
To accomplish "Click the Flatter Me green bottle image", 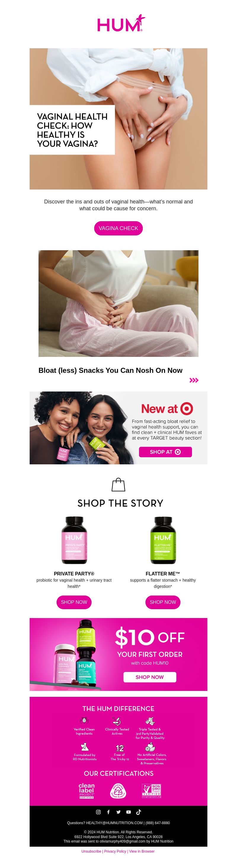I will (163, 540).
